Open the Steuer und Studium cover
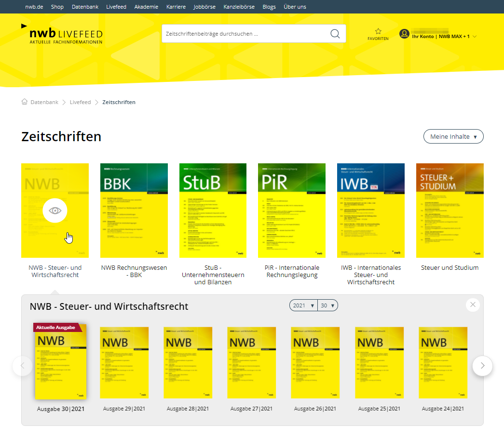 click(450, 211)
